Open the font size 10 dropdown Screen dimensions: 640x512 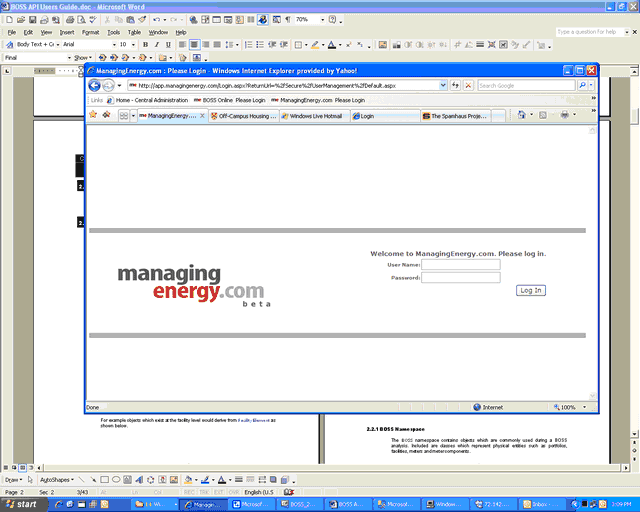pyautogui.click(x=133, y=45)
